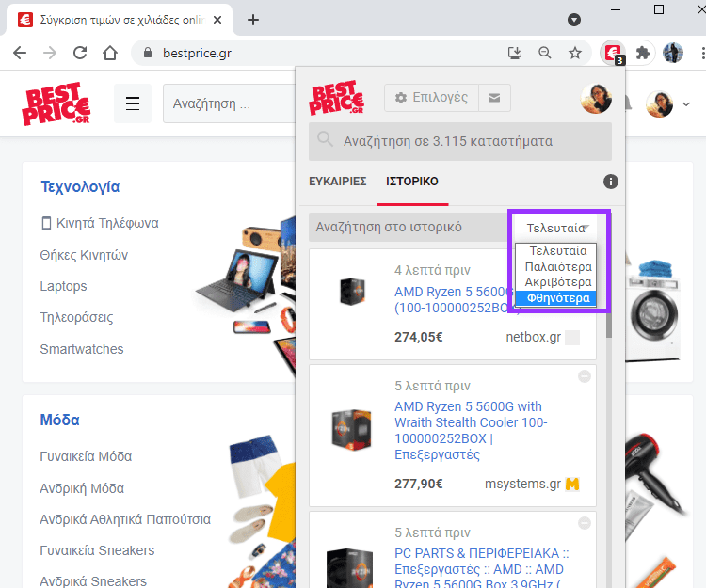Close the Σύγκριση τιμών tab

click(x=217, y=20)
